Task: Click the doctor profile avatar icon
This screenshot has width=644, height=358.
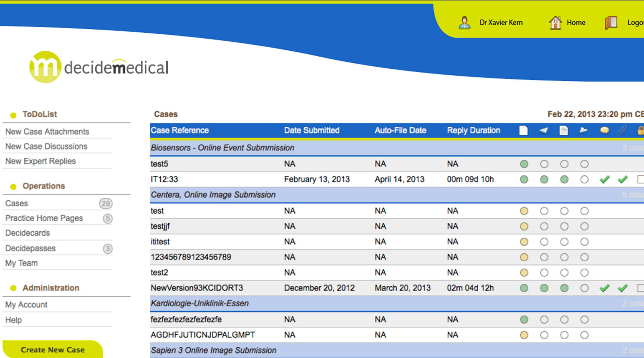Action: pyautogui.click(x=464, y=22)
